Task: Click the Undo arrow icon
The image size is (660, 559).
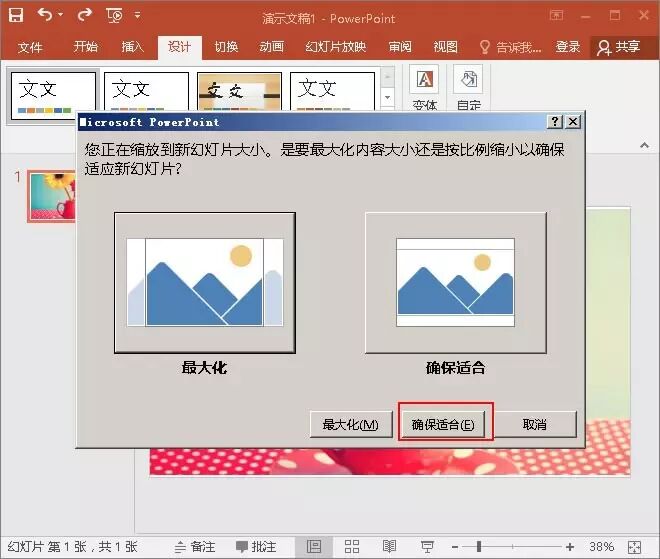Action: click(x=45, y=15)
